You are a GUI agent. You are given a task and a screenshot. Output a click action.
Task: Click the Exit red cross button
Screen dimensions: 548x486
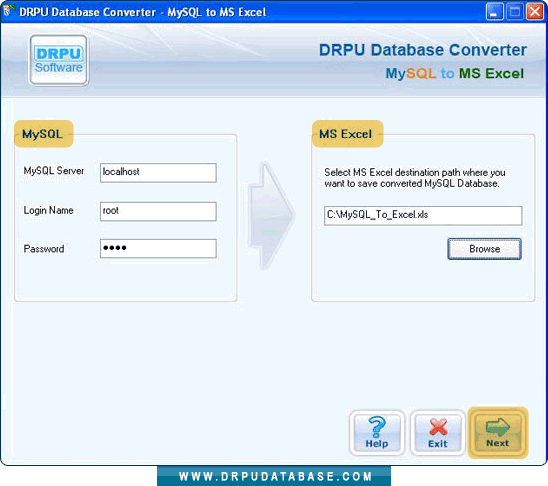(x=438, y=433)
